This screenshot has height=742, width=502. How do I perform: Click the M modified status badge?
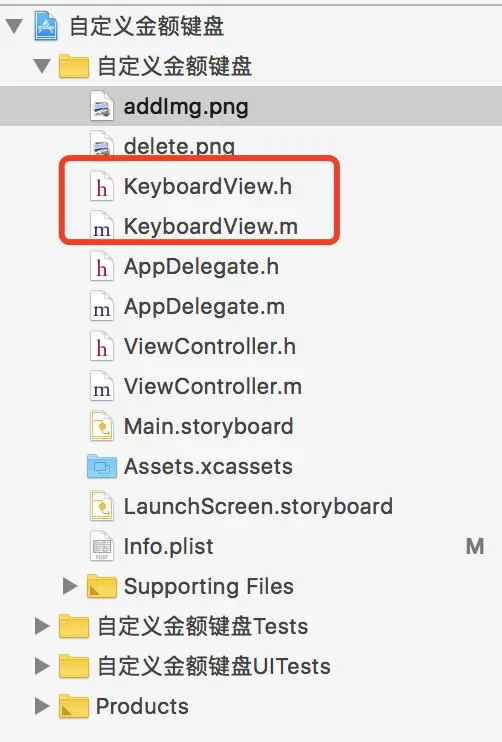(475, 547)
